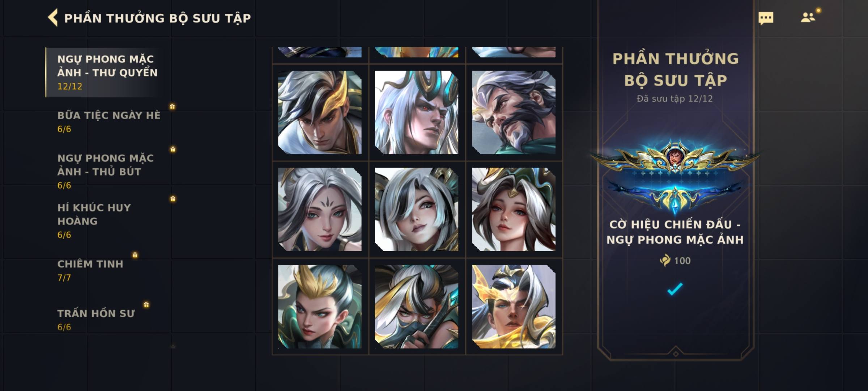Select Ngự Phong Mặc Ảnh - Thư Quyển tab

[108, 72]
